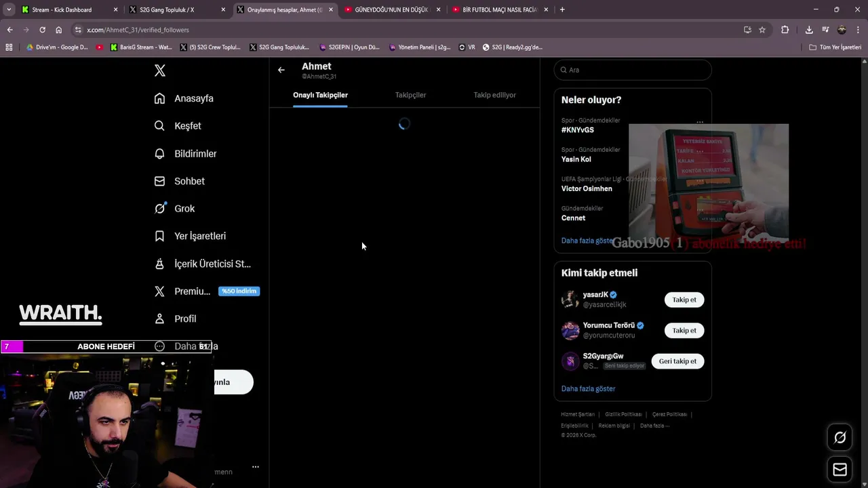Image resolution: width=868 pixels, height=488 pixels.
Task: Open Reklam bilgisi footer link
Action: pyautogui.click(x=614, y=426)
